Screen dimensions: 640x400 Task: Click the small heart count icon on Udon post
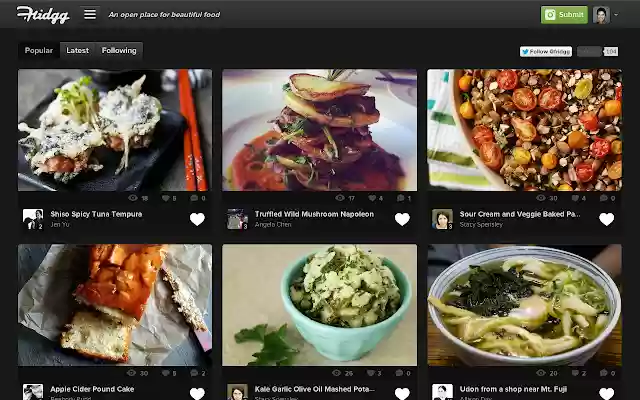click(575, 373)
